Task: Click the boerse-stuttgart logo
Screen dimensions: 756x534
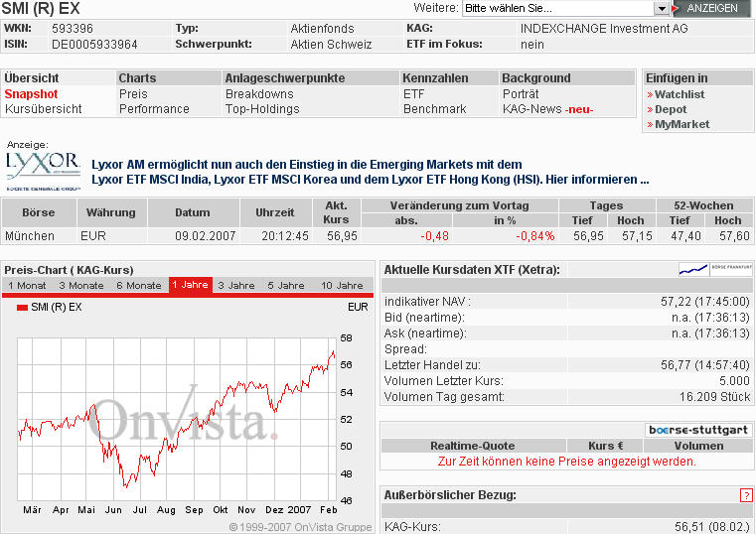Action: 698,430
